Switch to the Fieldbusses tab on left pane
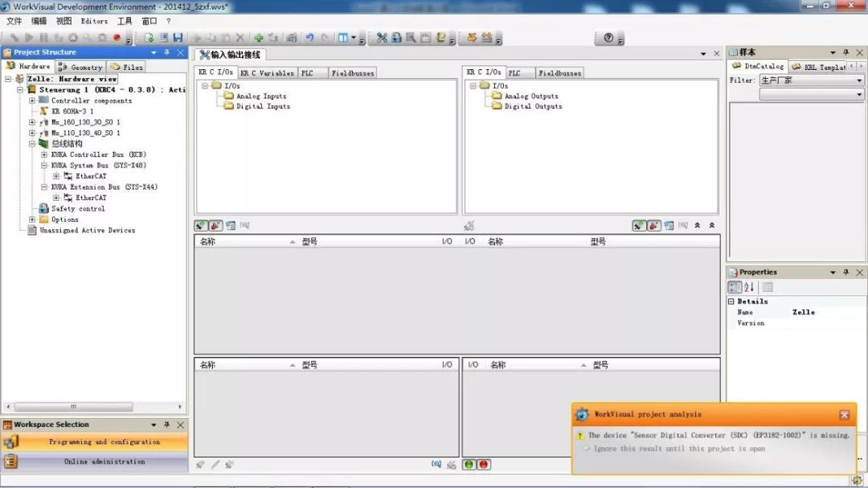The width and height of the screenshot is (868, 488). [352, 73]
